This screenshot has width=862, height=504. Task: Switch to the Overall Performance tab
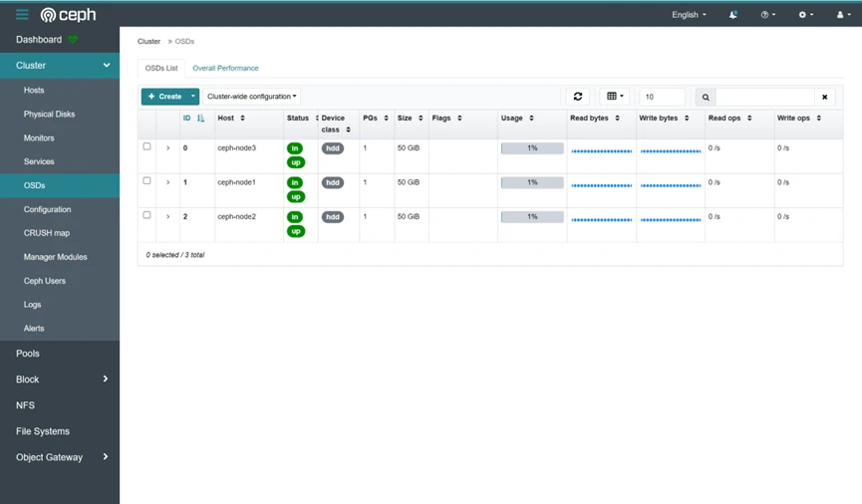tap(225, 68)
